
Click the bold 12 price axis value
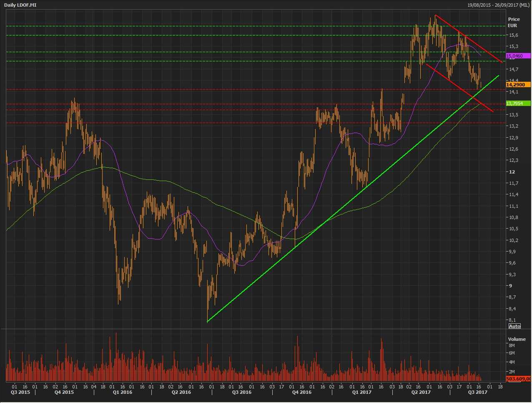[x=512, y=172]
